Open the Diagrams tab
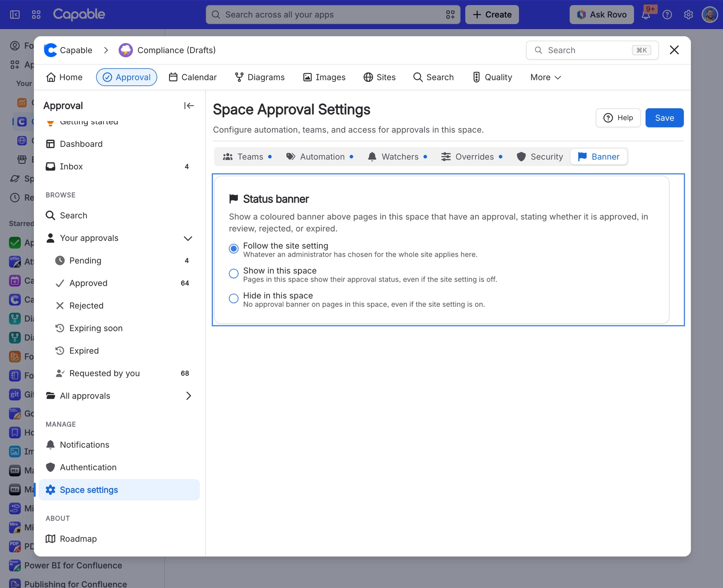This screenshot has width=723, height=588. pos(260,77)
